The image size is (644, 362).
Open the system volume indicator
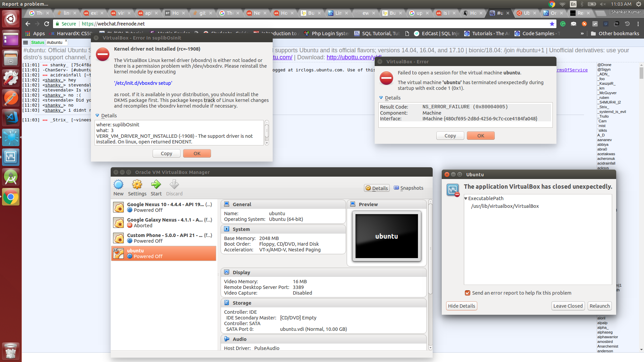603,4
